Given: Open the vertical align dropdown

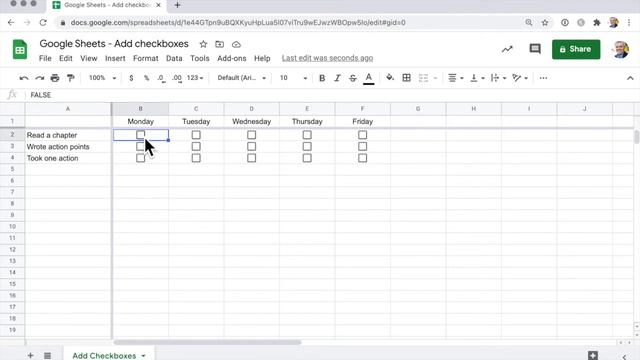Looking at the screenshot, I should tap(477, 78).
